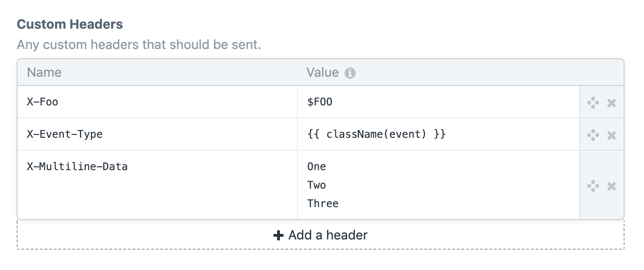The height and width of the screenshot is (270, 644).
Task: Click the Value column header label
Action: [322, 73]
